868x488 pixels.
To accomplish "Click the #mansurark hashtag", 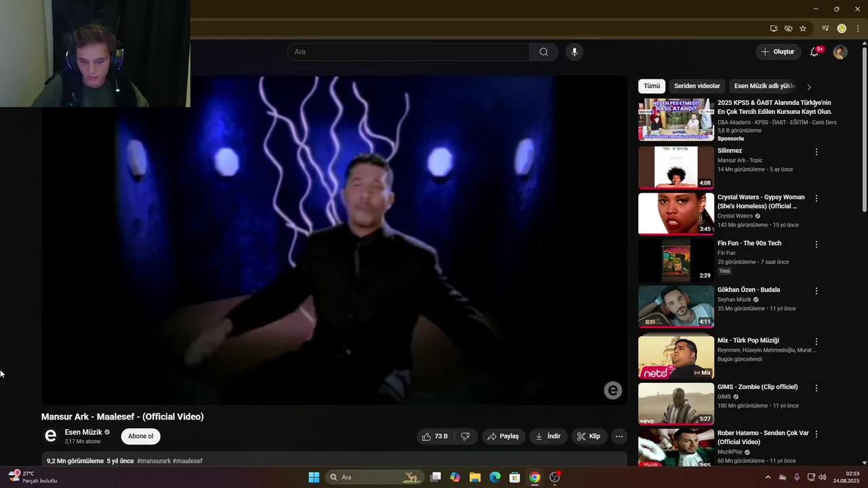I will (x=153, y=461).
